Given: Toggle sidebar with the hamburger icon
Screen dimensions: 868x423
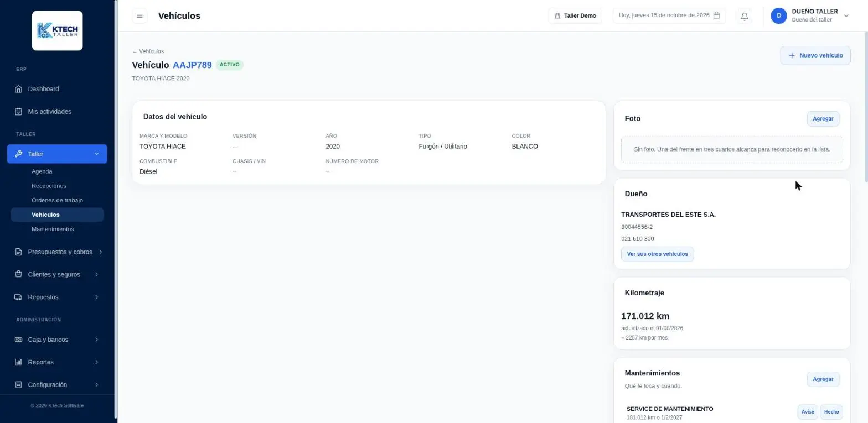Looking at the screenshot, I should coord(139,15).
